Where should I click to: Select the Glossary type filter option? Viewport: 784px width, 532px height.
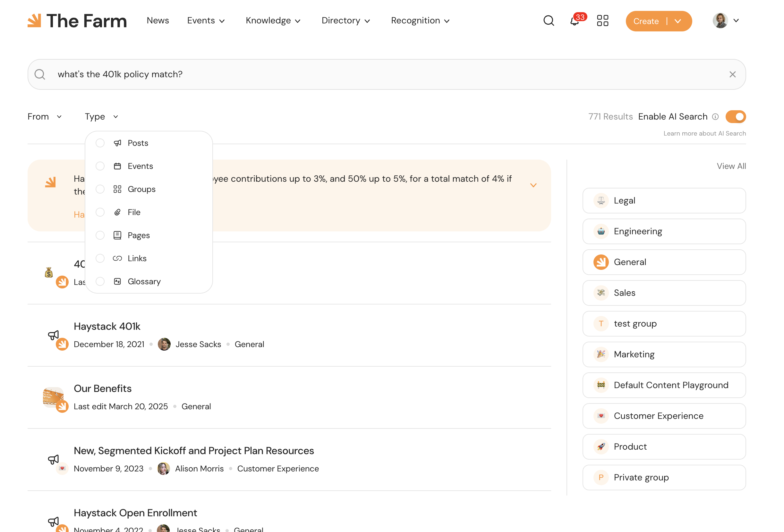click(x=144, y=281)
